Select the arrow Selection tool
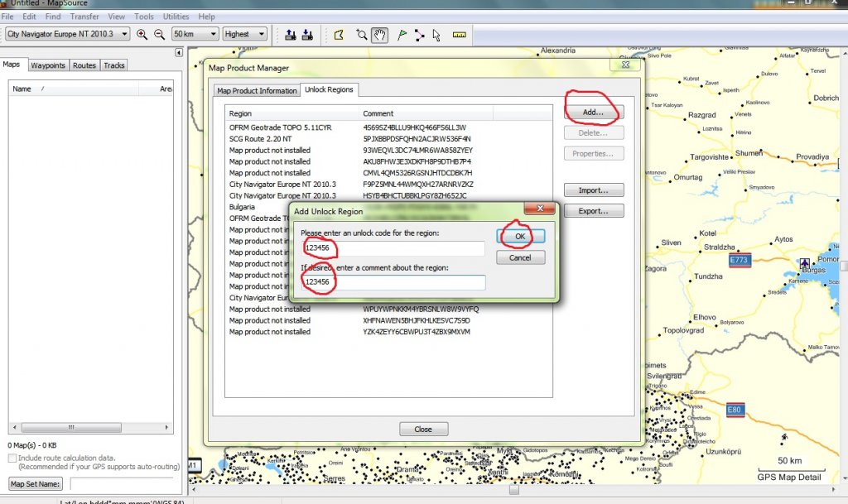Image resolution: width=848 pixels, height=504 pixels. pos(436,35)
